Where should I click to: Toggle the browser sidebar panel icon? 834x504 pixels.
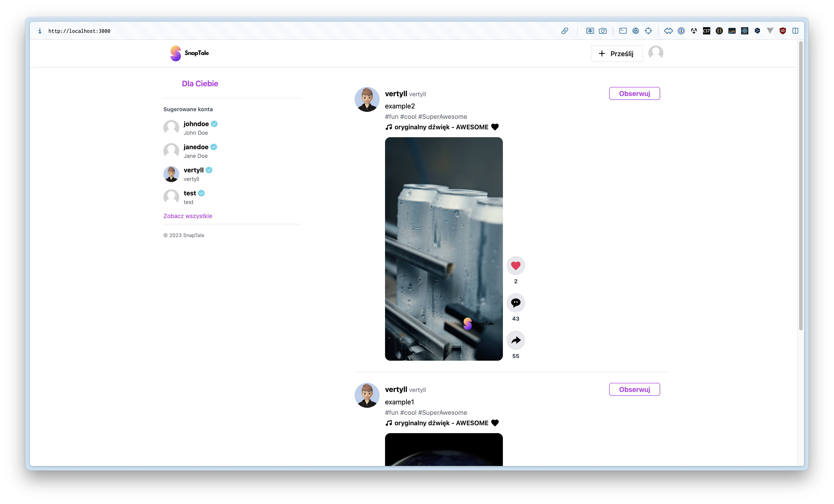(x=795, y=31)
